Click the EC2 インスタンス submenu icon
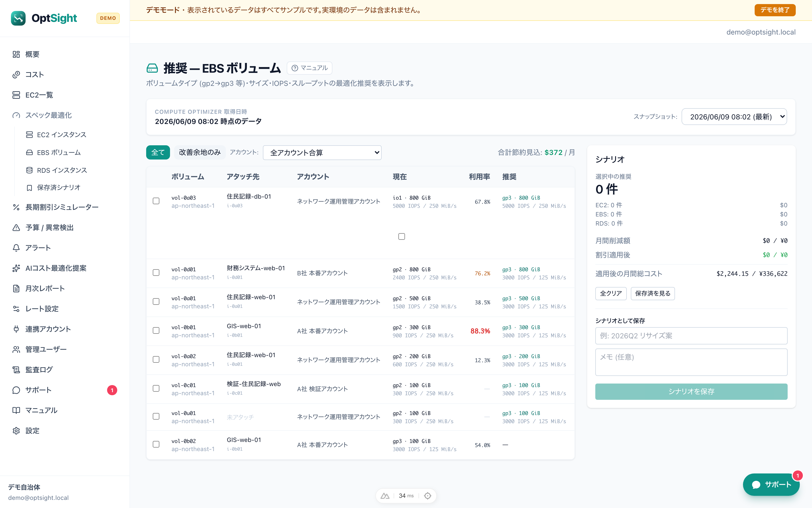Image resolution: width=812 pixels, height=508 pixels. [29, 135]
